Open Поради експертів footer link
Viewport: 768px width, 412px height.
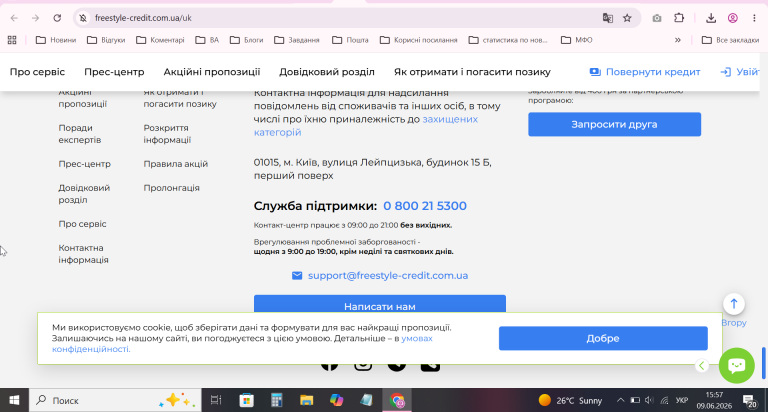tap(79, 134)
